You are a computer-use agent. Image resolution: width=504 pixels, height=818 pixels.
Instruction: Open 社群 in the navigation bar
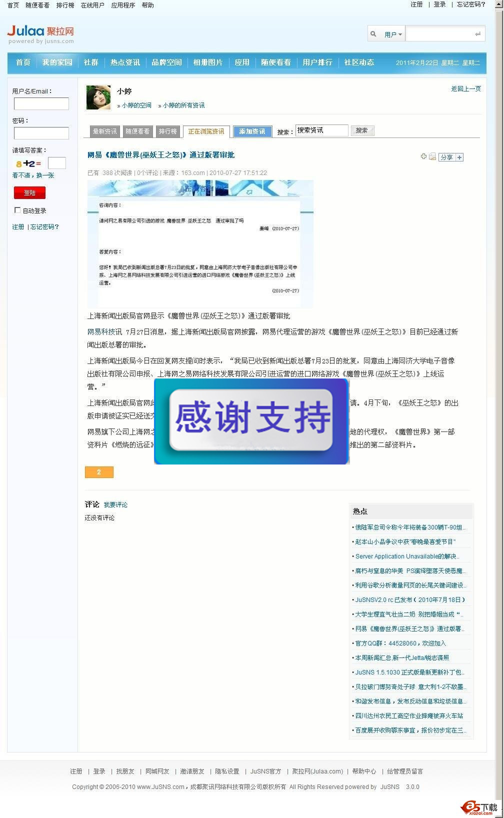point(91,62)
